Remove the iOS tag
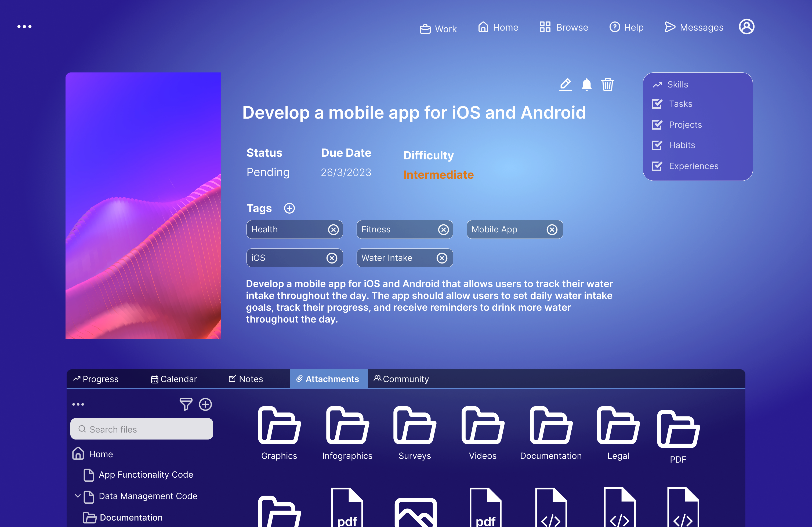 pyautogui.click(x=332, y=257)
